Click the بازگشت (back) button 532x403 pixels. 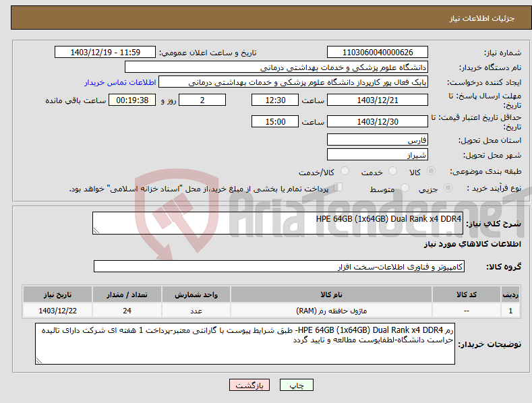pos(249,385)
